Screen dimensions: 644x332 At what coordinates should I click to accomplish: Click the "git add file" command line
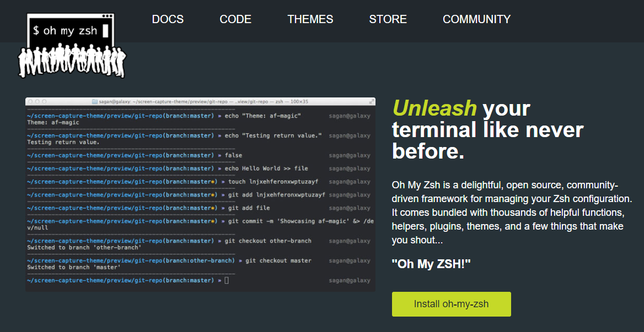249,208
